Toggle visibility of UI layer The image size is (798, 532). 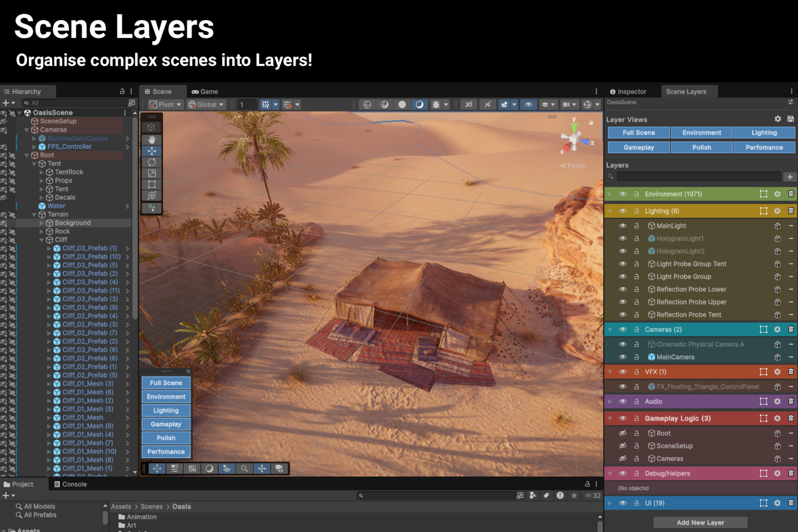click(622, 503)
